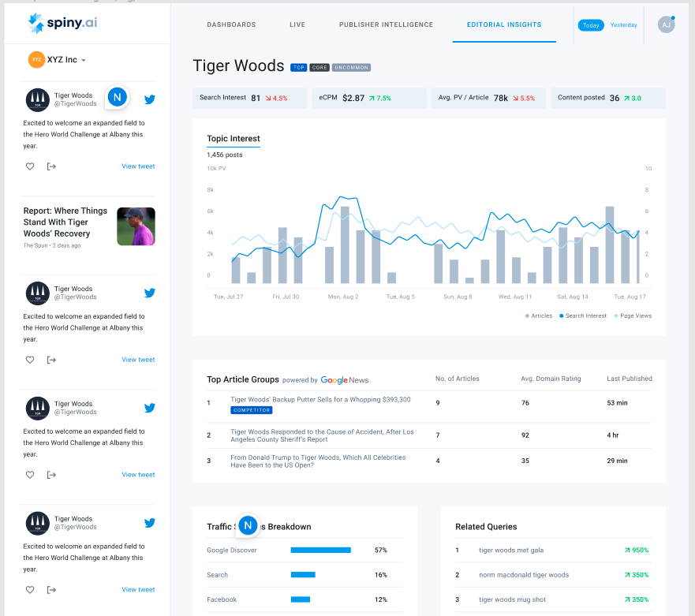The width and height of the screenshot is (695, 616).
Task: Open Cause of Accident article group
Action: [322, 435]
